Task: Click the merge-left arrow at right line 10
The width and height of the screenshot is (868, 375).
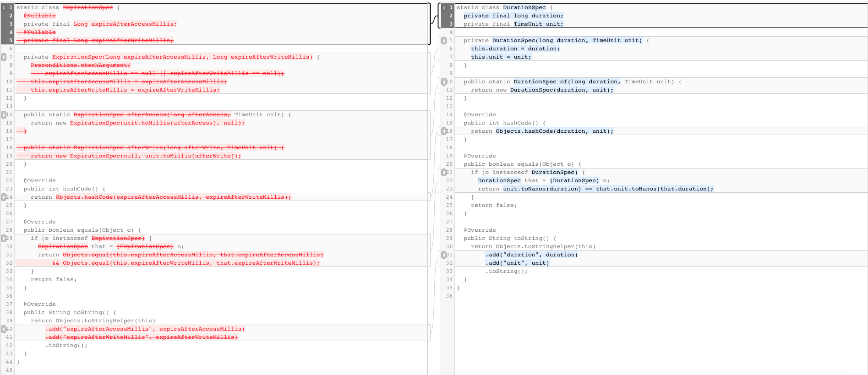Action: tap(444, 82)
